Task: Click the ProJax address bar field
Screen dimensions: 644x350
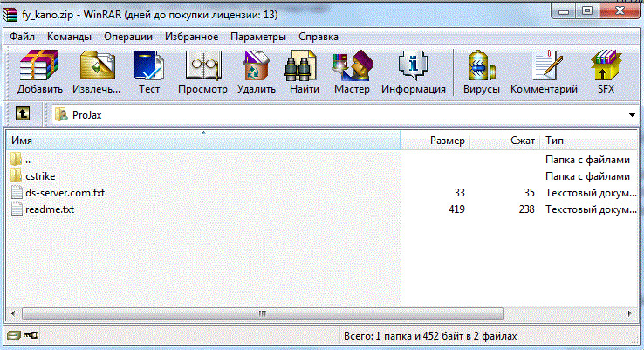Action: [345, 114]
